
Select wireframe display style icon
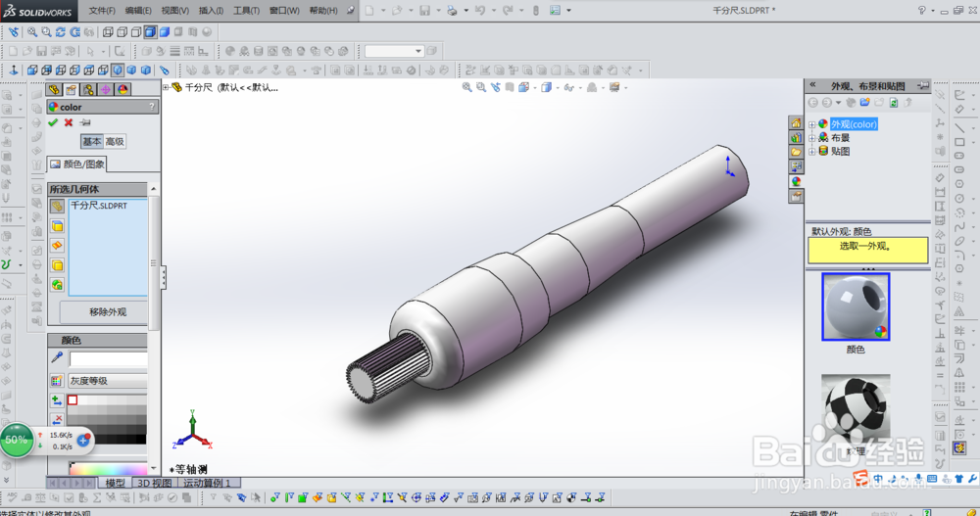click(x=108, y=32)
